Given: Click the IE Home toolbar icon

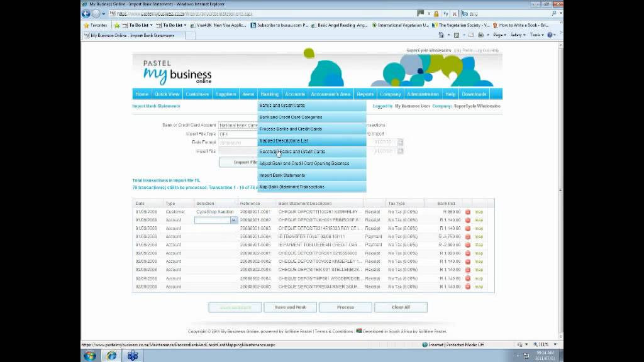Looking at the screenshot, I should 441,35.
